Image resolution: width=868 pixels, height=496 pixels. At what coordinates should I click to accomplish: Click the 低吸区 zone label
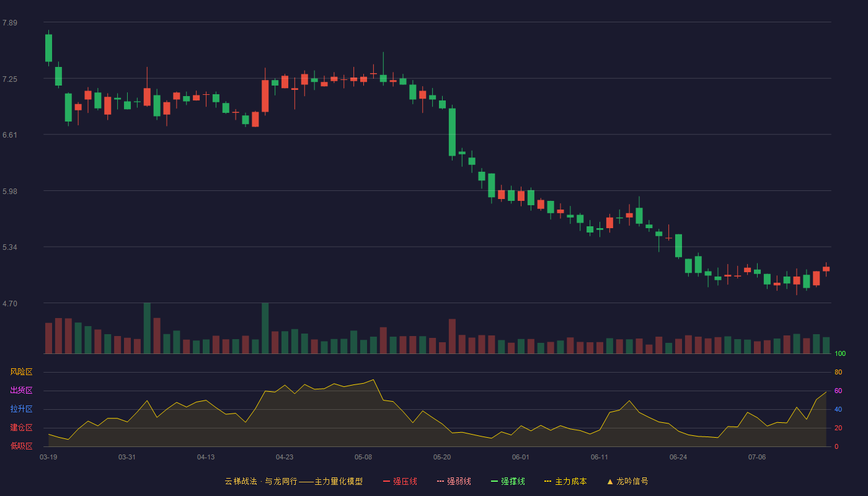[21, 446]
